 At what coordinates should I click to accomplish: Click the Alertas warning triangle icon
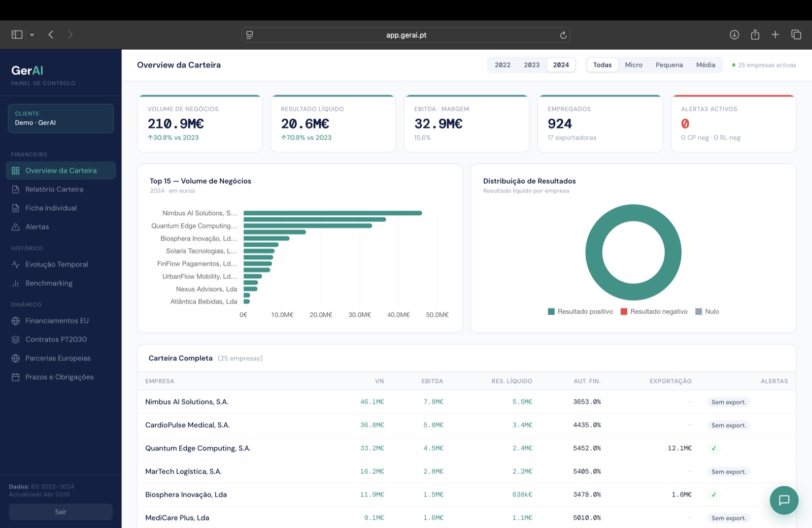pyautogui.click(x=16, y=227)
